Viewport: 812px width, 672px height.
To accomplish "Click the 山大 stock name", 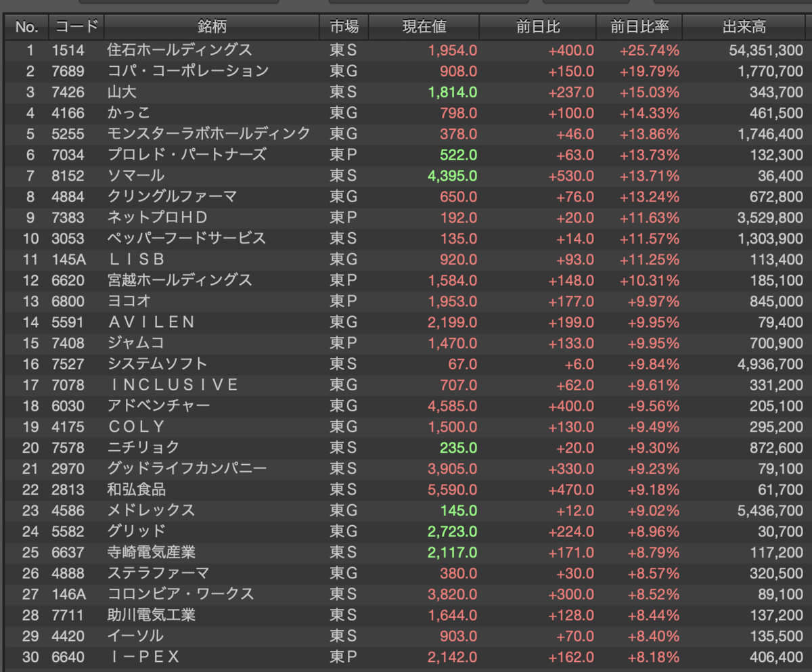I will 122,92.
